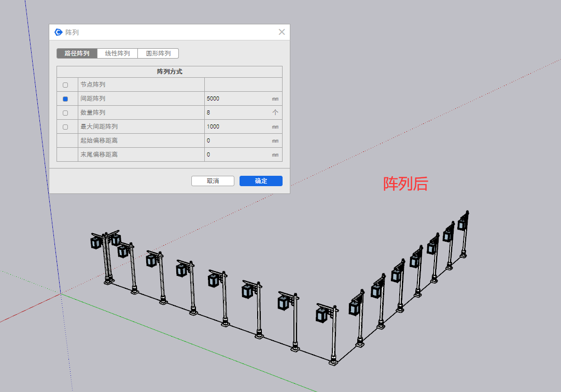Focus the 数量阵列 count field showing 8
Viewport: 561px width, 392px height.
(x=236, y=113)
